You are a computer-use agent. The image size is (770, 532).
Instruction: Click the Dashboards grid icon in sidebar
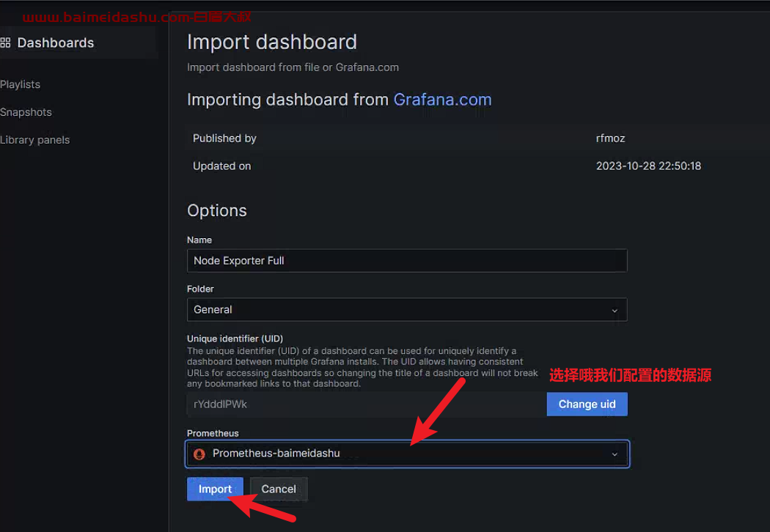tap(5, 43)
